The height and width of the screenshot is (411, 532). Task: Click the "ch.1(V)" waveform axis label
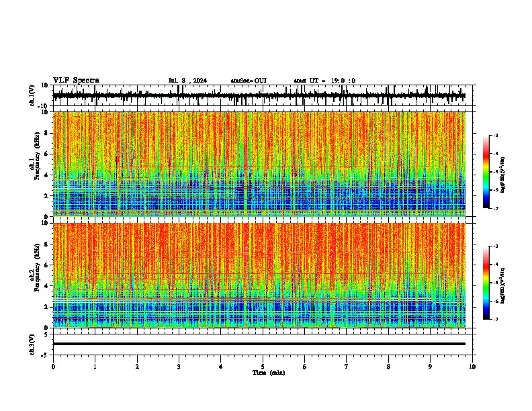tap(32, 95)
